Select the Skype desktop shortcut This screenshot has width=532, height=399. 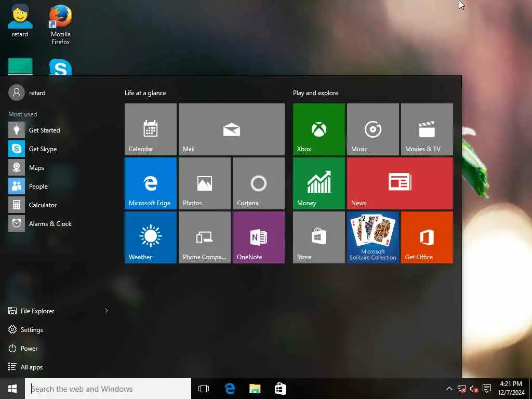click(x=60, y=67)
